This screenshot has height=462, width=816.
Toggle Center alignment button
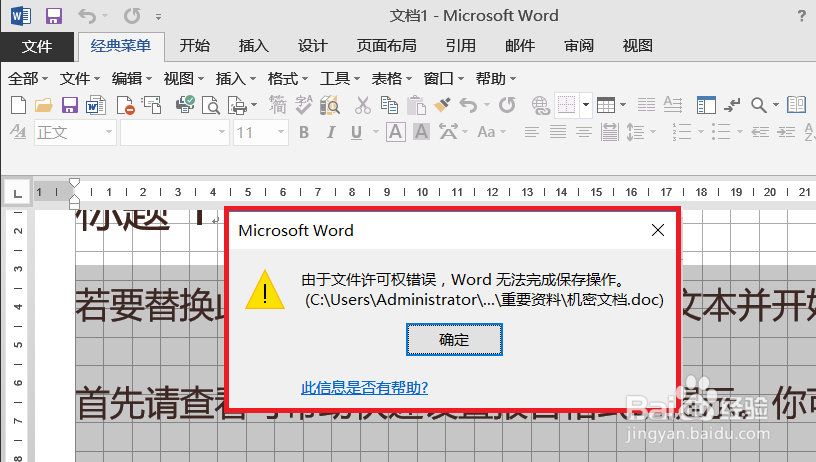pos(584,133)
